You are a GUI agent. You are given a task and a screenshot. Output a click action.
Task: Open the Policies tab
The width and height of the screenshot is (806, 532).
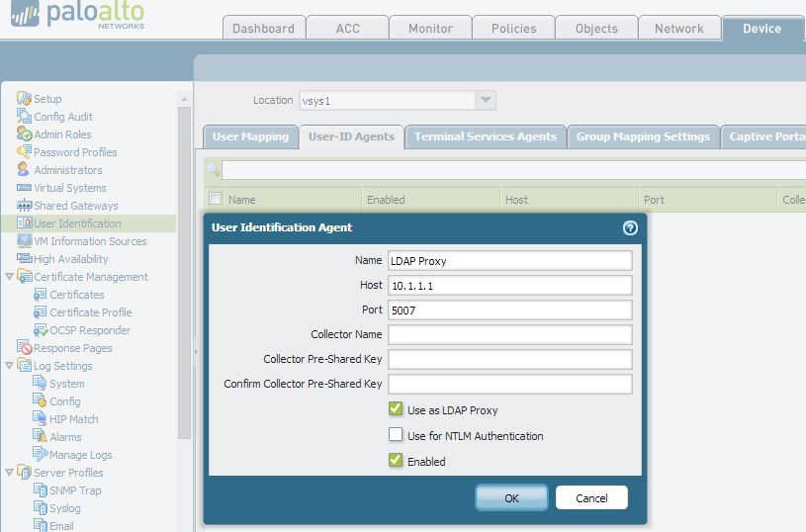pos(513,29)
